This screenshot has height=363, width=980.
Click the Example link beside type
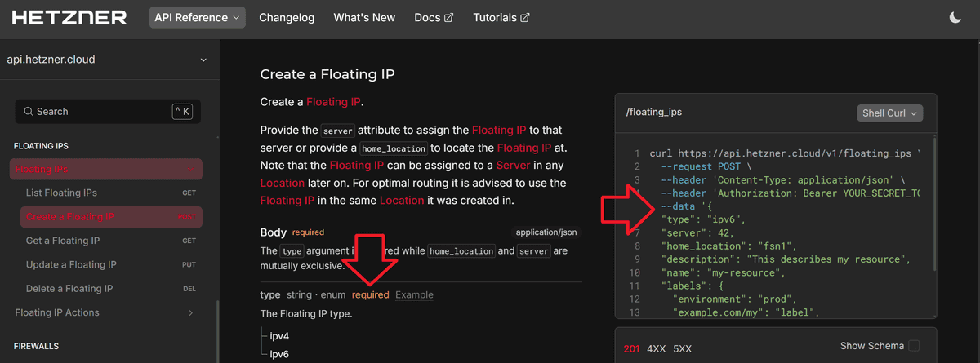tap(414, 294)
